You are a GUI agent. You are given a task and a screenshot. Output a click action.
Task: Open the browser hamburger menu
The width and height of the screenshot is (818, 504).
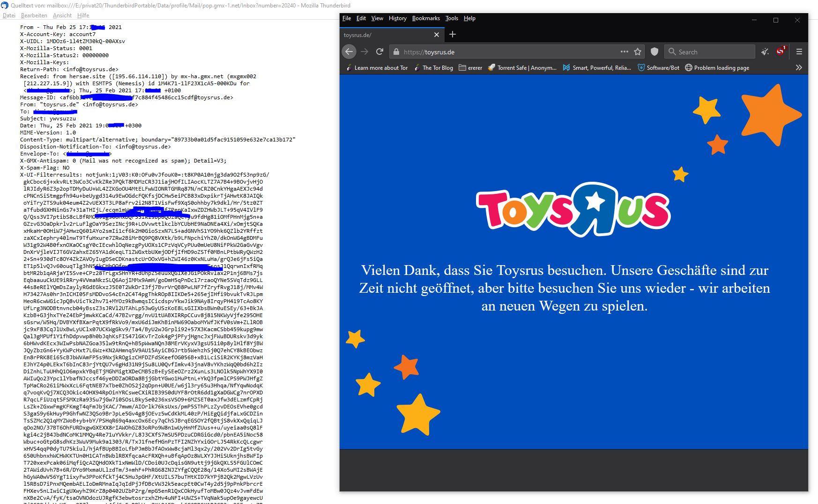tap(799, 52)
